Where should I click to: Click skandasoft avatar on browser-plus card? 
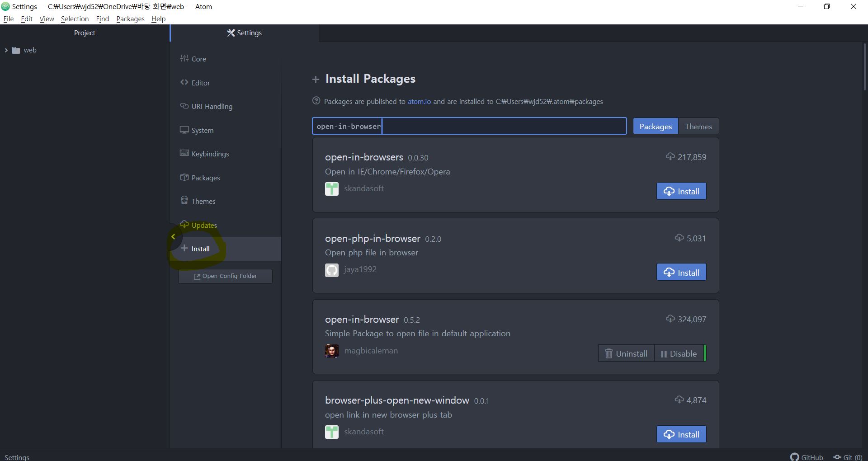(332, 432)
